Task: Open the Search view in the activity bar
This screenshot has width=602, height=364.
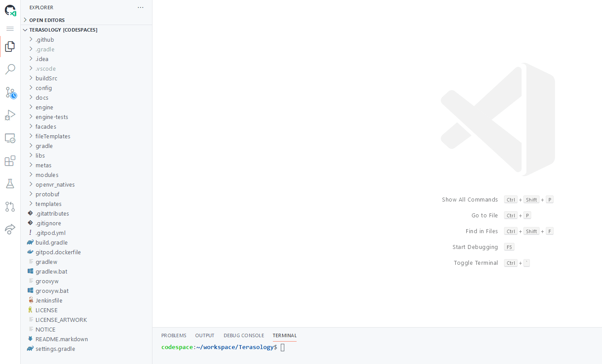Action: 10,69
